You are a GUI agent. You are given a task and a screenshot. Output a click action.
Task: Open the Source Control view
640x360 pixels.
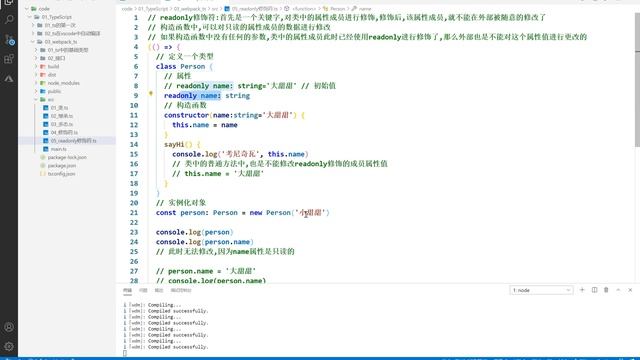pos(9,39)
